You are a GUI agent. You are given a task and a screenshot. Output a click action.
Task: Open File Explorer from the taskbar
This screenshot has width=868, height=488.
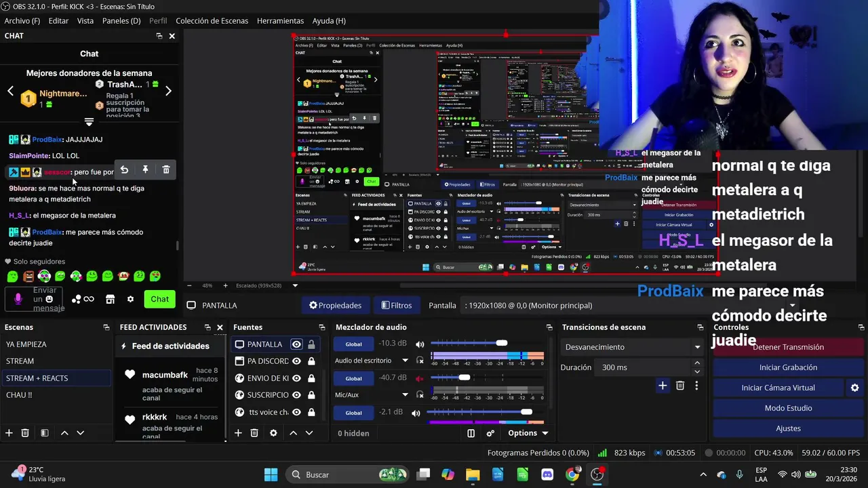(473, 474)
